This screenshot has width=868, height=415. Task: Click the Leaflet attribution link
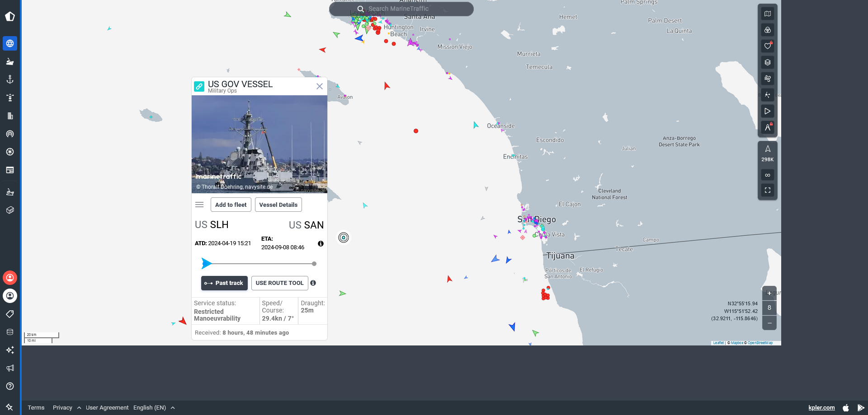click(x=718, y=343)
